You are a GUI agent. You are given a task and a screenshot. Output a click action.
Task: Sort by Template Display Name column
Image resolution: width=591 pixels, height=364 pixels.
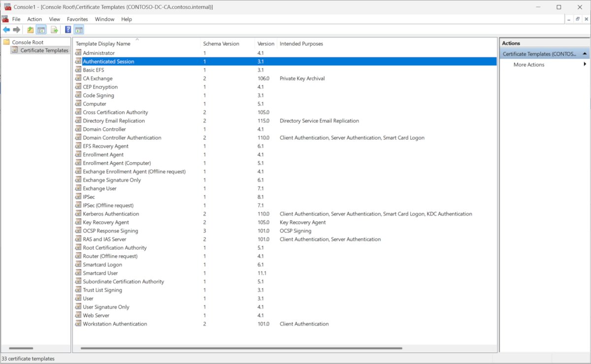[103, 44]
